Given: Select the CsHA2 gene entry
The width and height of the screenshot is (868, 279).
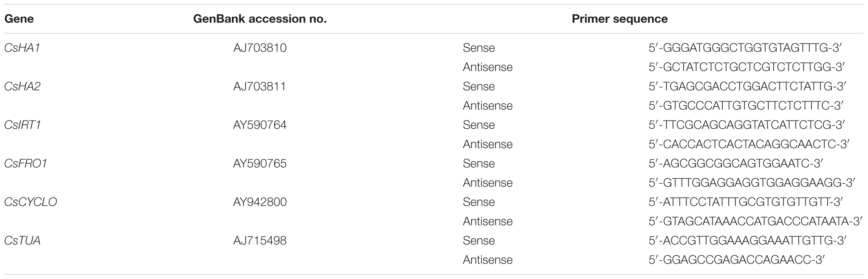Looking at the screenshot, I should tap(22, 86).
